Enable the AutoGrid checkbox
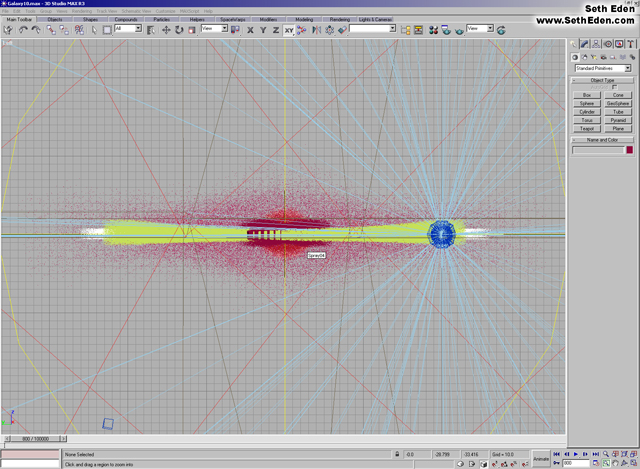 pyautogui.click(x=614, y=87)
